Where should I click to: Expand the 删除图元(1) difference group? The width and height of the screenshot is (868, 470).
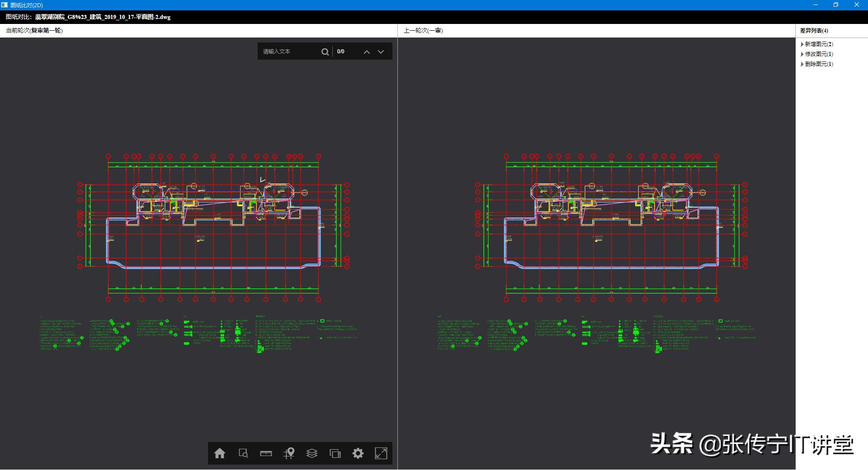(817, 64)
